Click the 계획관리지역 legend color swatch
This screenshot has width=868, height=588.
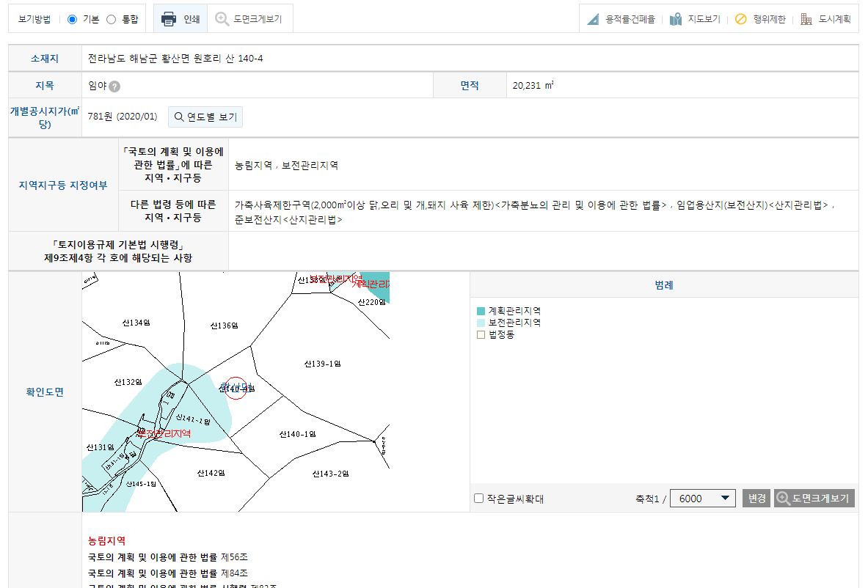[x=481, y=311]
